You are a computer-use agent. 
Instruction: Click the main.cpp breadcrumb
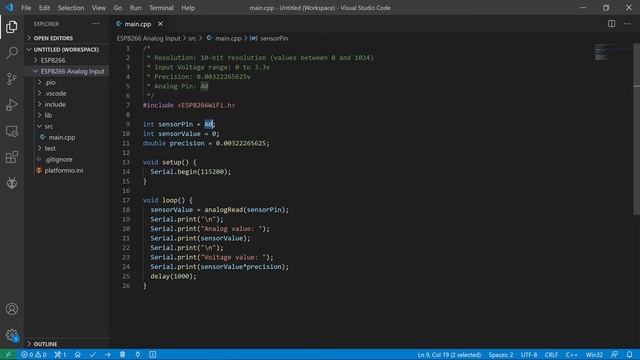[x=224, y=38]
